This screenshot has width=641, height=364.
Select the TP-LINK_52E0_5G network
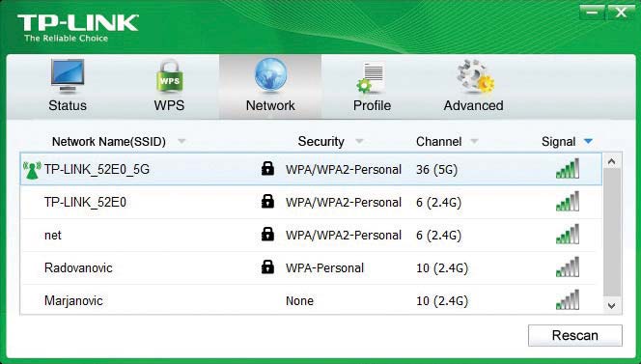311,169
